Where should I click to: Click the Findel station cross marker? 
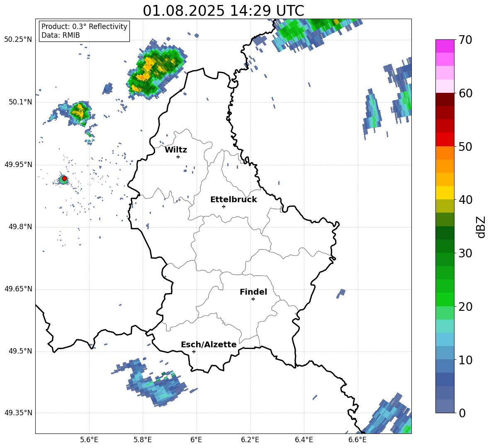point(253,299)
